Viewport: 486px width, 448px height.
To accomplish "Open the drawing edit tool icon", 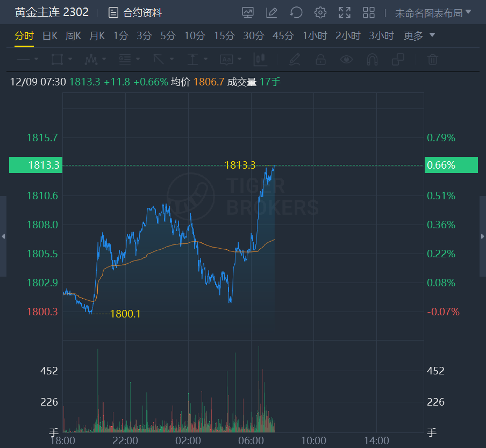I will (272, 12).
